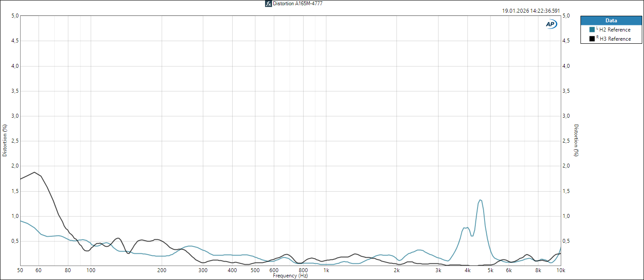Click the right-side "Distortion (%)" axis title
This screenshot has height=280, width=644.
coord(577,140)
